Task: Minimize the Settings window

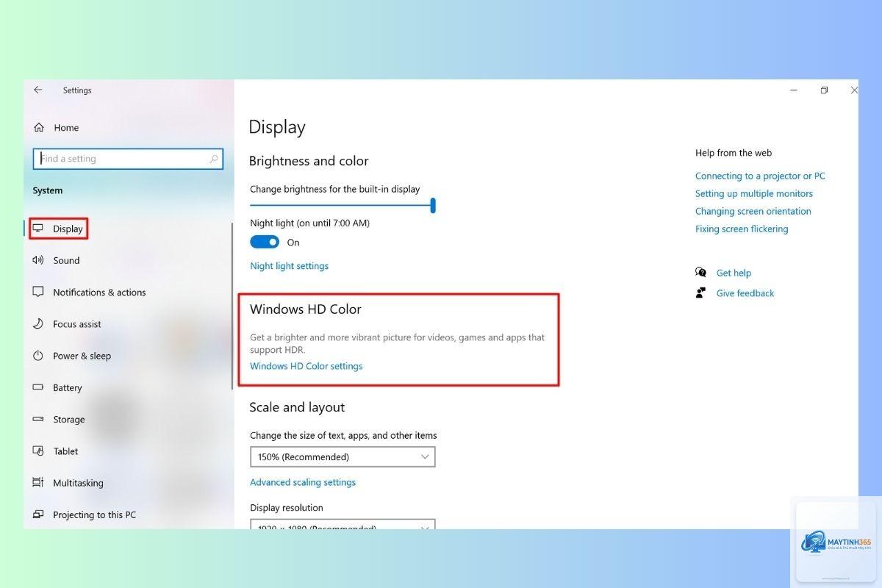Action: 794,90
